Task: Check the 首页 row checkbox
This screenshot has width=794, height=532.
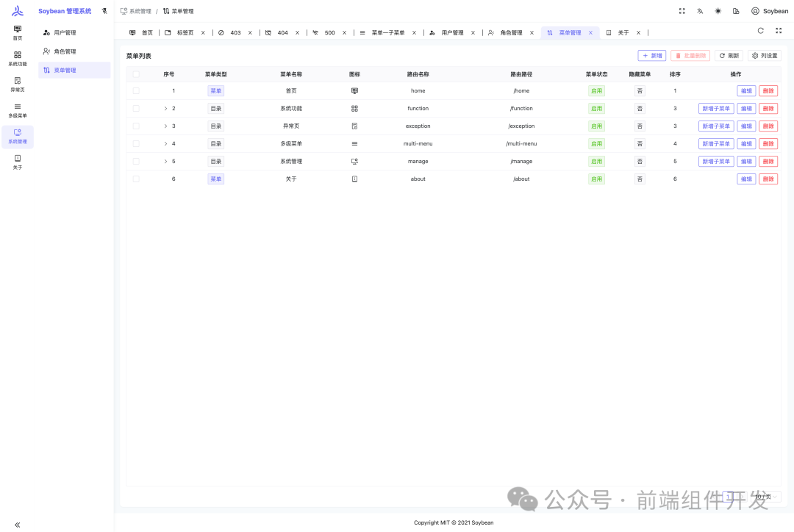Action: [136, 91]
